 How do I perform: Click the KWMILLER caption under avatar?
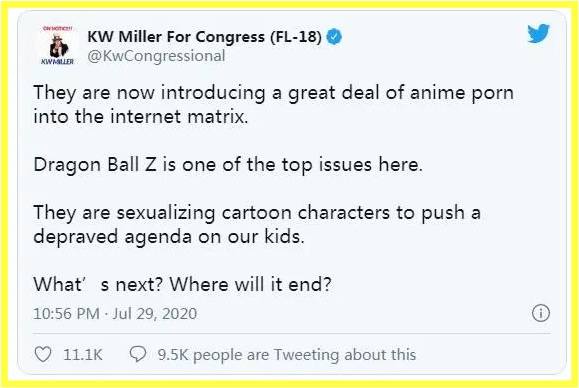coord(57,62)
